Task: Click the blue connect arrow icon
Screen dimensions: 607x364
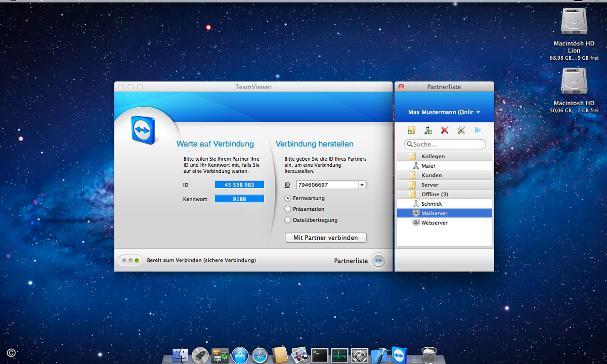Action: coord(478,130)
